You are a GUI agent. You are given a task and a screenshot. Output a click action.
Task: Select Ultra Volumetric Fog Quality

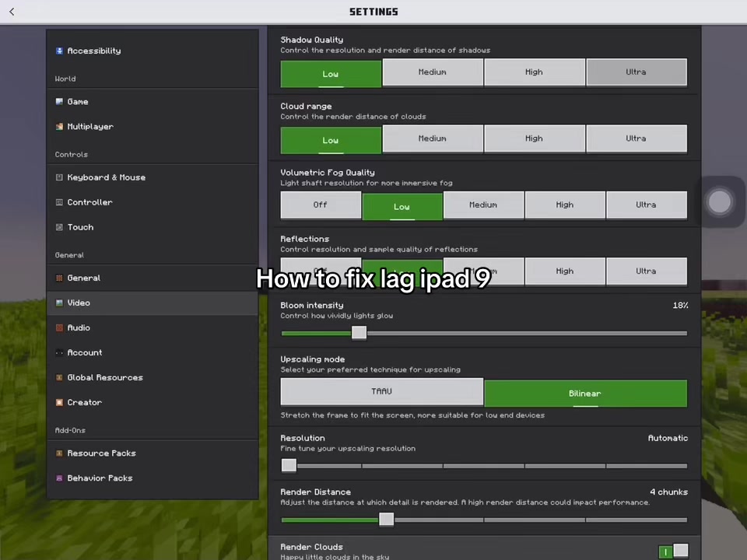[647, 205]
